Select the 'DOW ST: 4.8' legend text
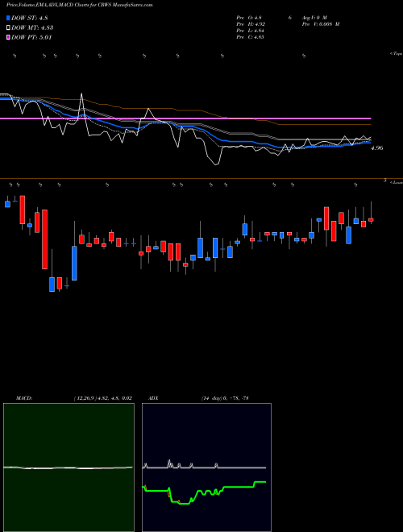This screenshot has height=532, width=403. [31, 19]
